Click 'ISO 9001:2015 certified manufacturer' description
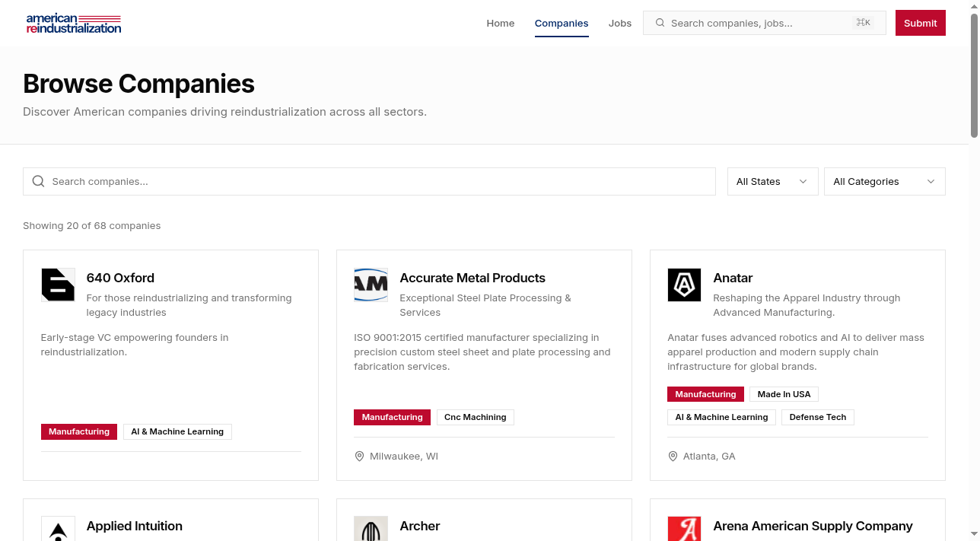 482,352
